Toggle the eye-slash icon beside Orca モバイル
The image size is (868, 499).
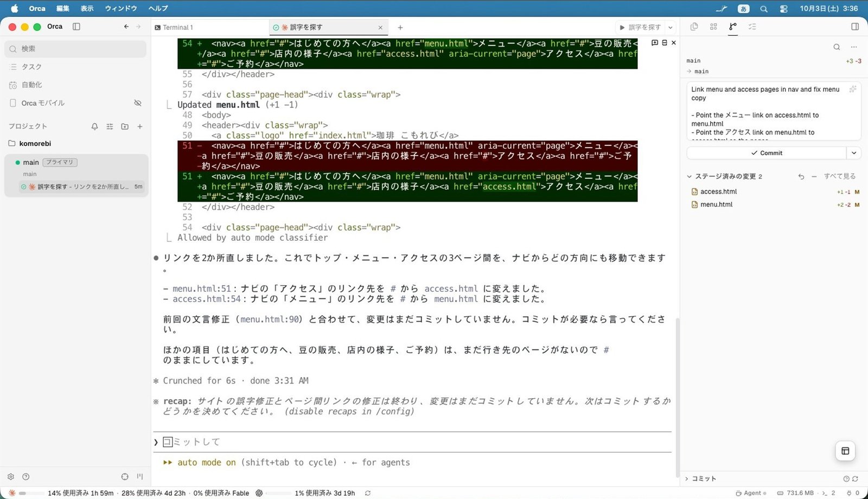pyautogui.click(x=138, y=103)
